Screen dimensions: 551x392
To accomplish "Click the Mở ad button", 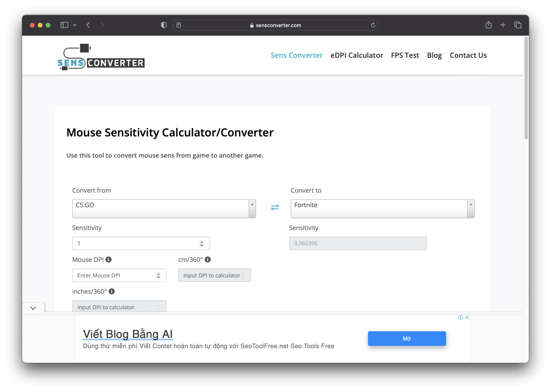I will point(406,338).
